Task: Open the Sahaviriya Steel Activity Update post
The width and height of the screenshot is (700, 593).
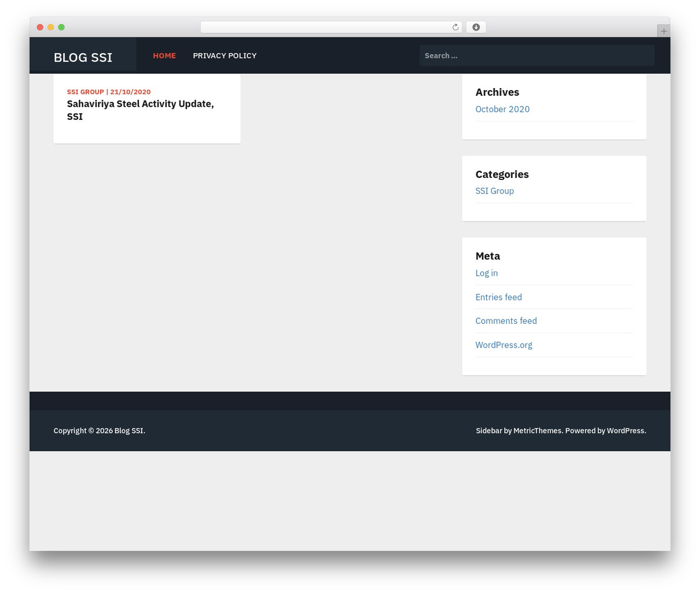Action: coord(141,110)
